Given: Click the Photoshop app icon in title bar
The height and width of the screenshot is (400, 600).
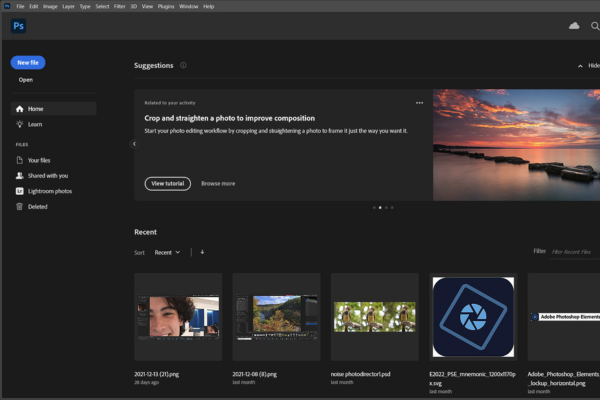Looking at the screenshot, I should [7, 6].
